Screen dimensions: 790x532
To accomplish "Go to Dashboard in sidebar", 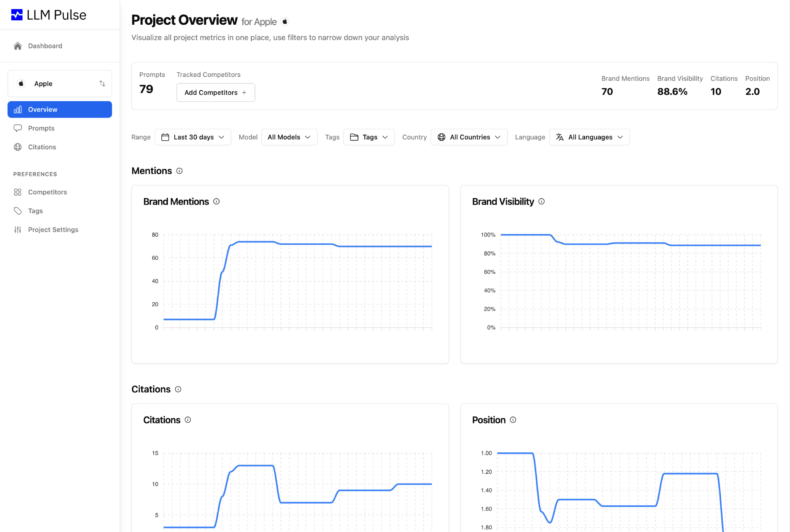I will [x=45, y=46].
